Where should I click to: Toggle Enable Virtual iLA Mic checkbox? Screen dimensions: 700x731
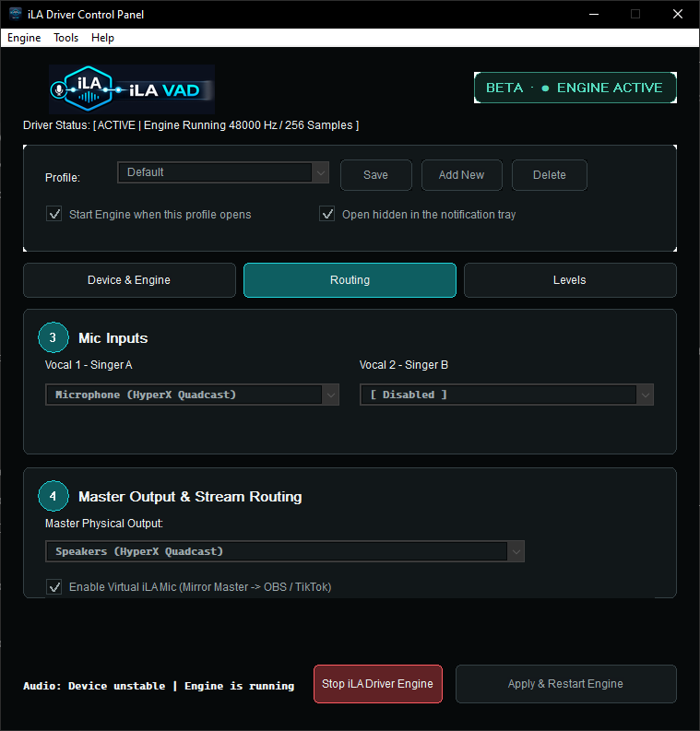54,586
